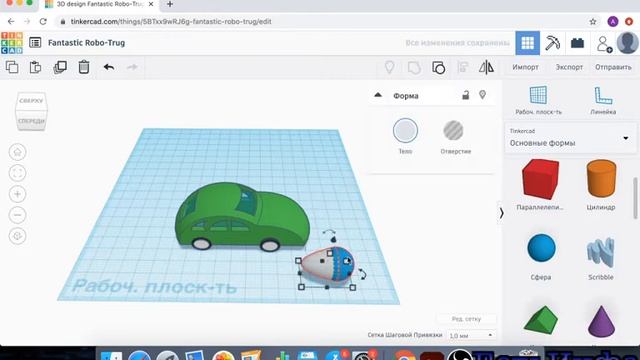Switch to orthographic view

click(x=18, y=236)
